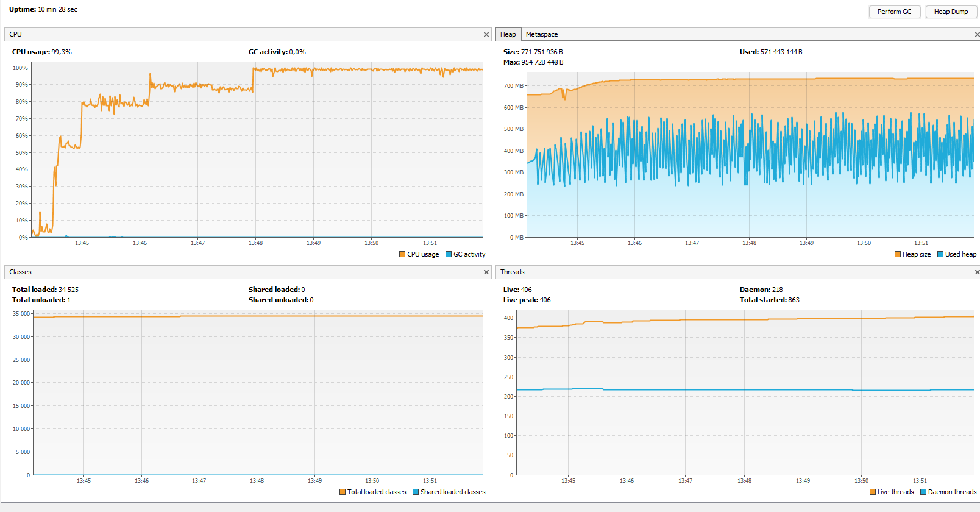Viewport: 980px width, 512px height.
Task: Switch to the Metaspace tab
Action: (x=541, y=34)
